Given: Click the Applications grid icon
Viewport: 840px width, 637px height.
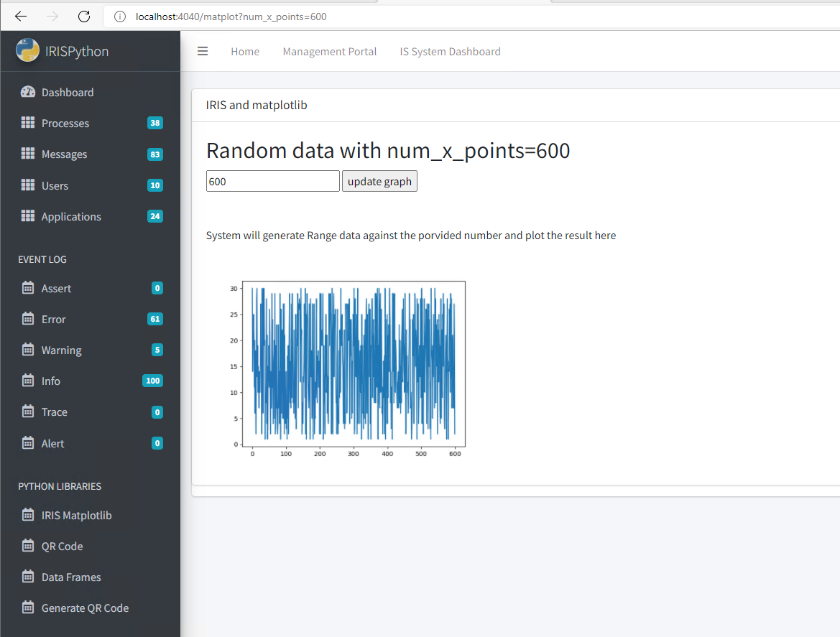Looking at the screenshot, I should [28, 216].
